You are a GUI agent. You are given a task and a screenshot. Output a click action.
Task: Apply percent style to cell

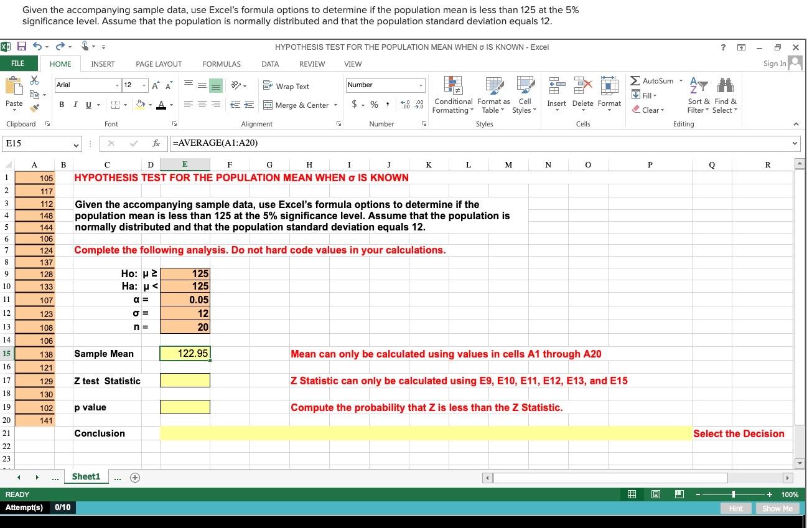(374, 105)
